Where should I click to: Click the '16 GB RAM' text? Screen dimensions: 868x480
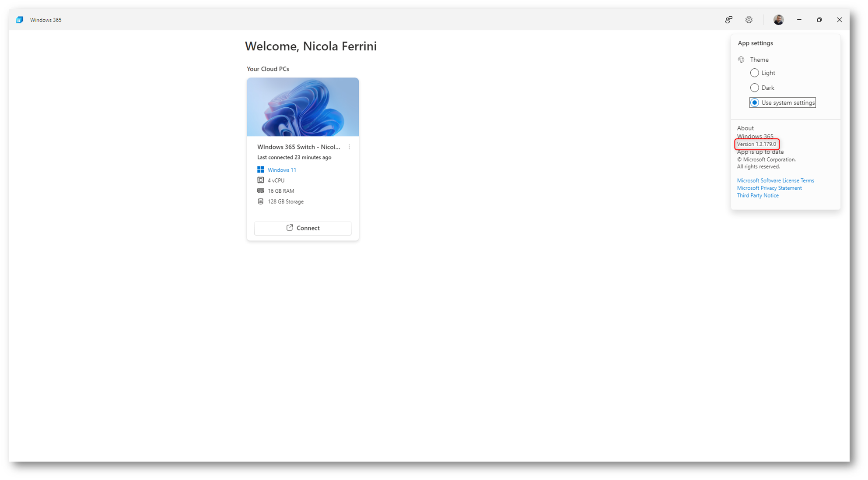coord(281,191)
